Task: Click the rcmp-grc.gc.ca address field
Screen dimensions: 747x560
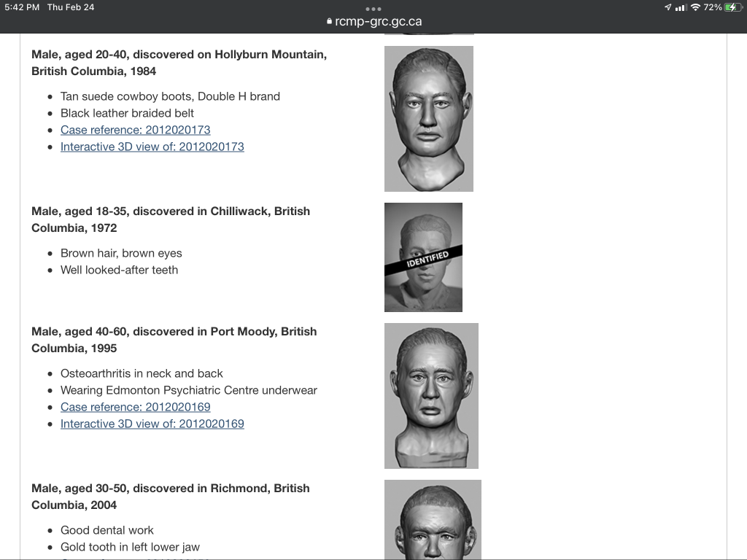Action: click(378, 22)
